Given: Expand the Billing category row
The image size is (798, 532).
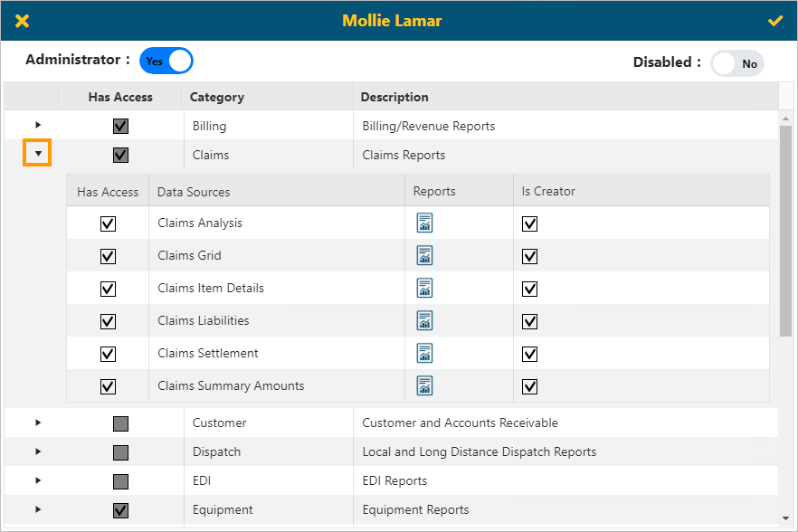Looking at the screenshot, I should click(36, 125).
